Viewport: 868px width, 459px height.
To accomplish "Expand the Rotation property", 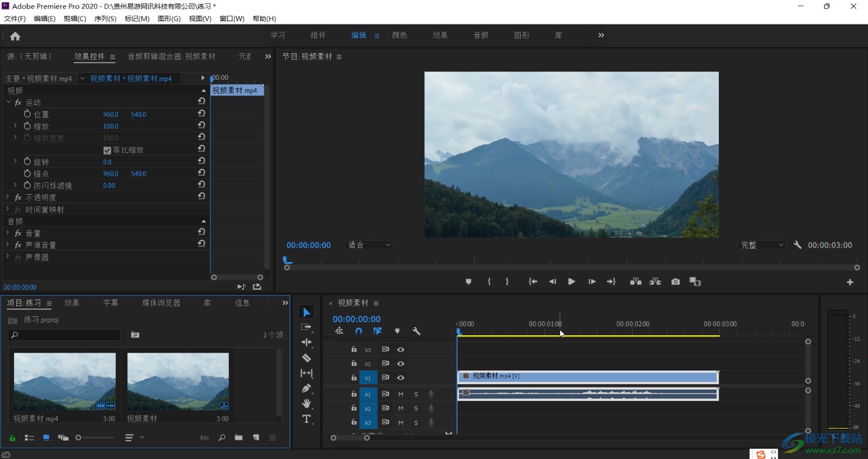I will pyautogui.click(x=15, y=161).
